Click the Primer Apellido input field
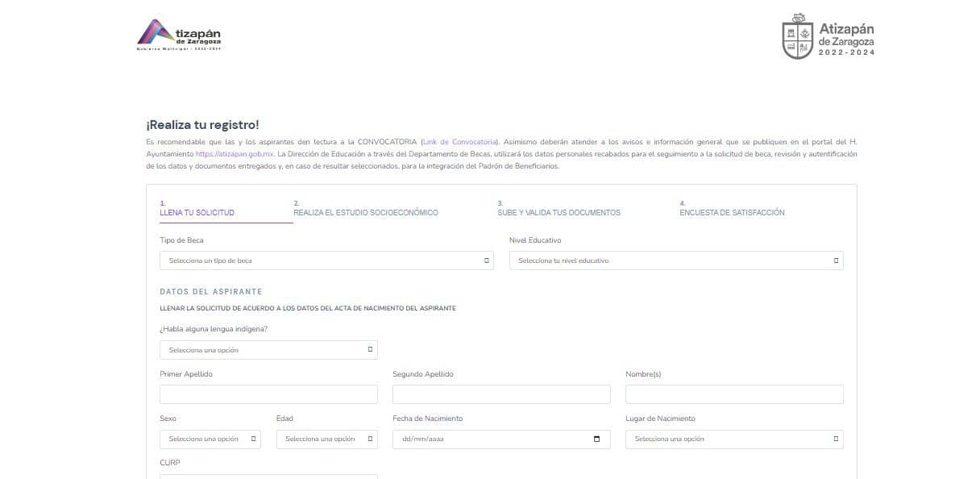This screenshot has width=980, height=479. pos(268,394)
